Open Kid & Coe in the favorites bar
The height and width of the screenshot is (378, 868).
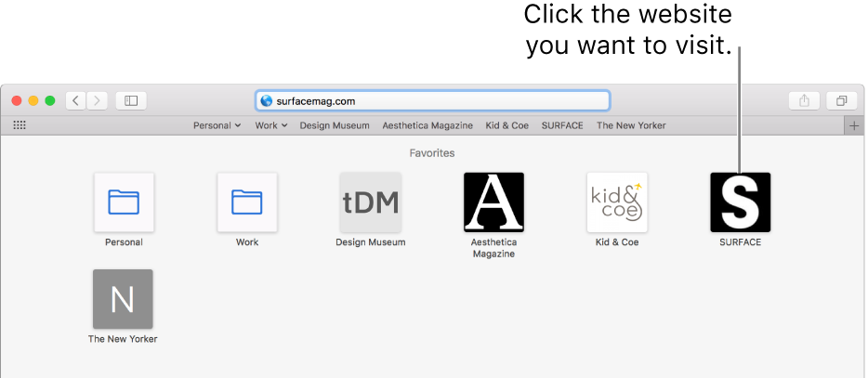[507, 125]
